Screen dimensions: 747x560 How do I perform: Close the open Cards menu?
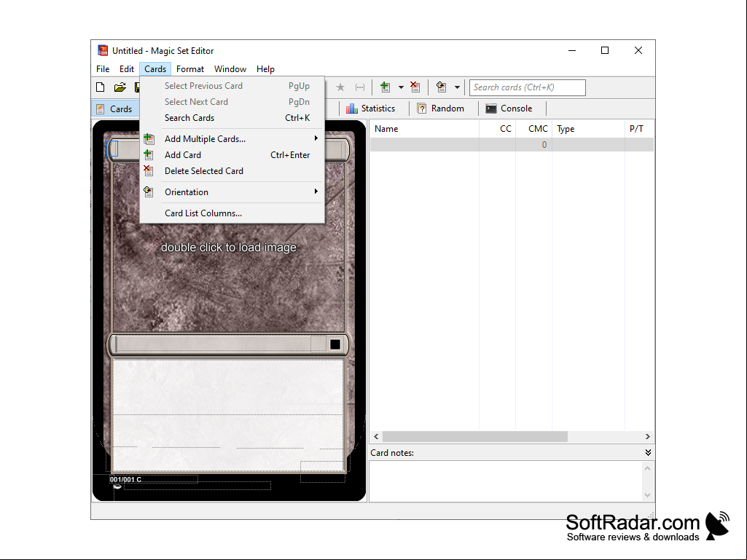pos(155,69)
